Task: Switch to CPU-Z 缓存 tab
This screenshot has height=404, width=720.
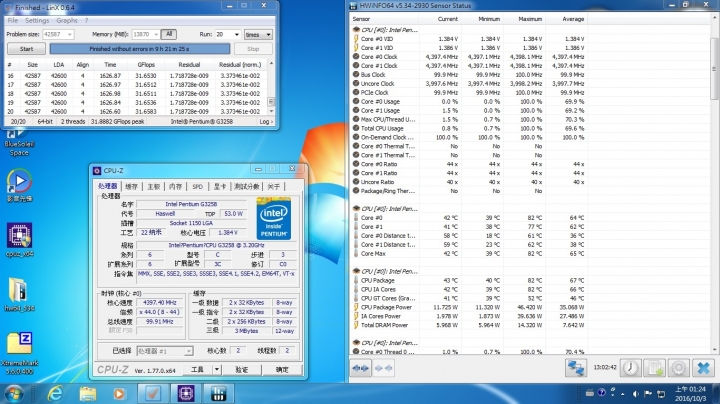Action: click(x=131, y=186)
